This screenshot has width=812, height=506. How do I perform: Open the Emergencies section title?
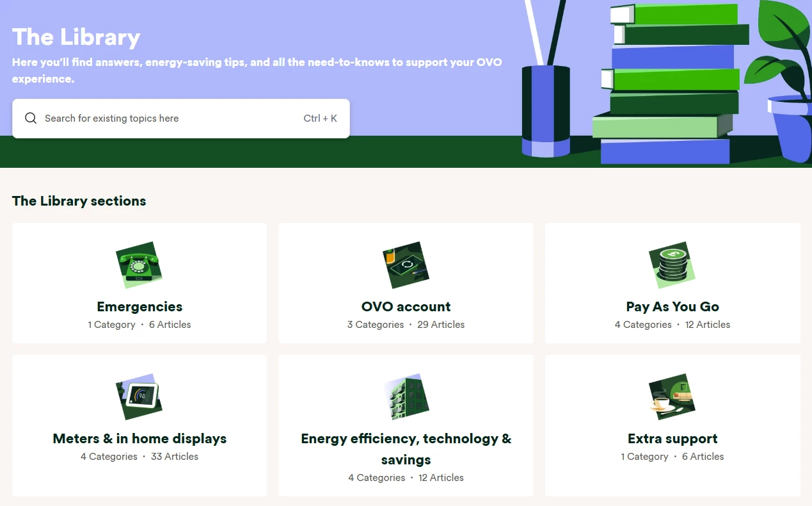(x=139, y=307)
